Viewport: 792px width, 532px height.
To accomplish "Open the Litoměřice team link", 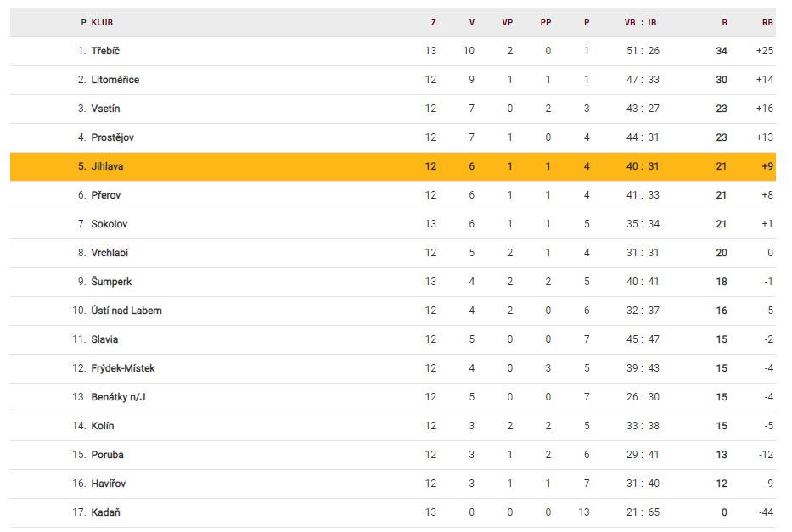I will [115, 80].
